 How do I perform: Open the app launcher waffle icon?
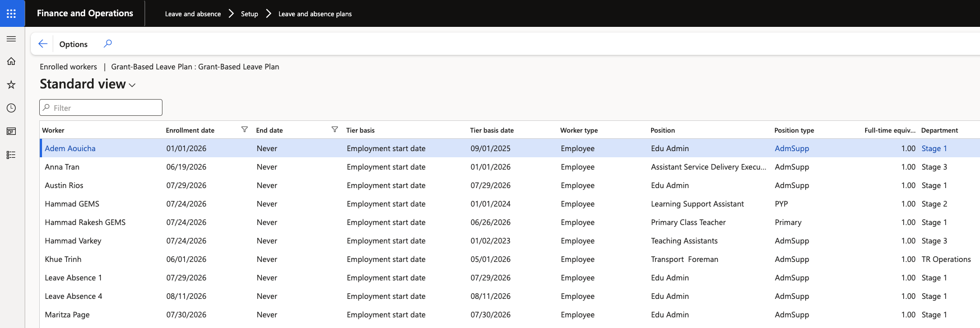point(11,13)
